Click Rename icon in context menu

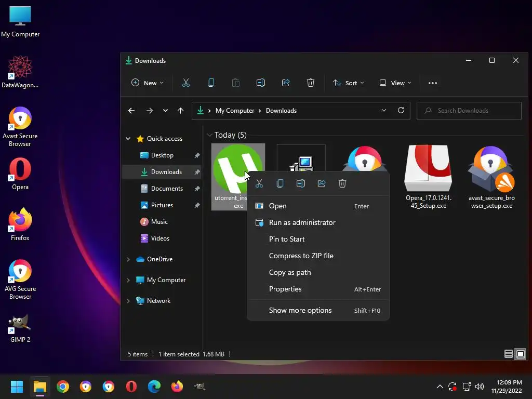point(301,183)
